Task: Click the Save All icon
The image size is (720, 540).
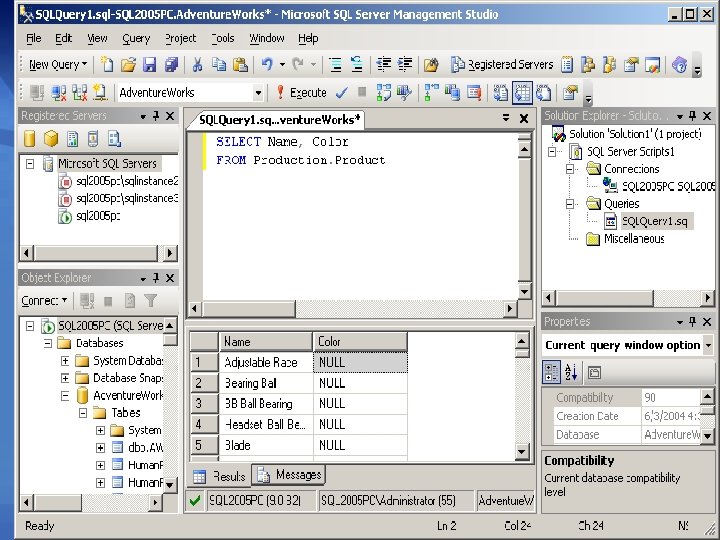Action: click(171, 65)
